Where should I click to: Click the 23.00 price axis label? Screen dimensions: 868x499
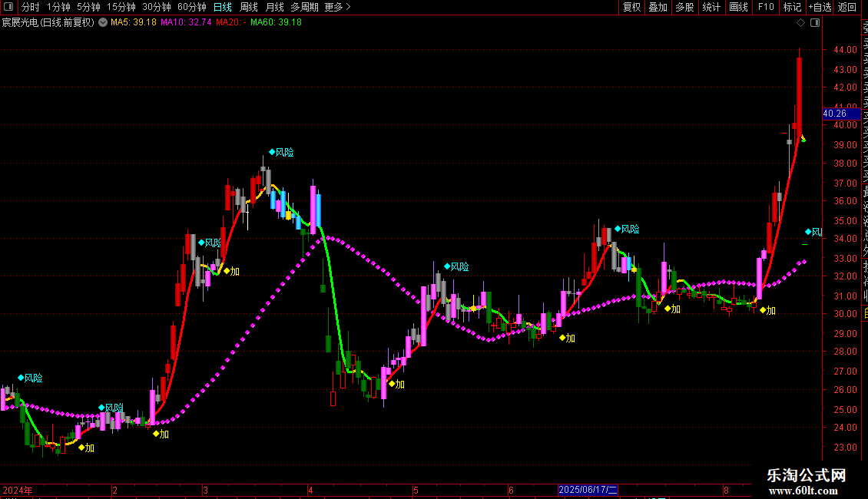pyautogui.click(x=845, y=448)
